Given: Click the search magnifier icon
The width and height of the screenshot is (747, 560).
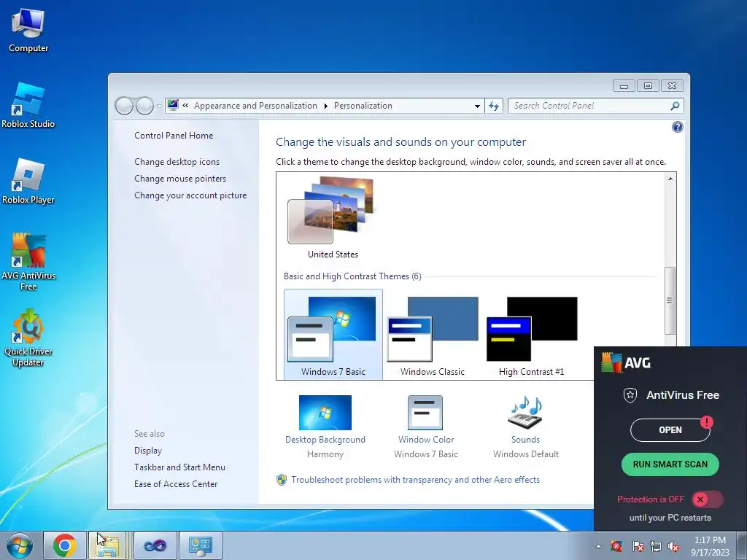Looking at the screenshot, I should point(675,106).
